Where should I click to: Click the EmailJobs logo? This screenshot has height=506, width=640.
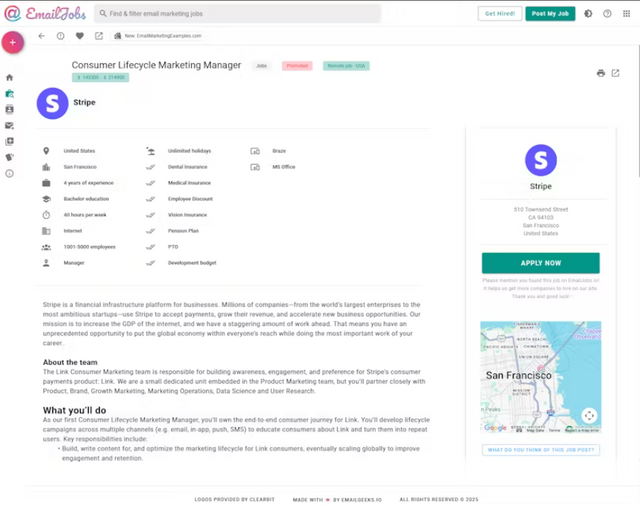click(x=45, y=13)
